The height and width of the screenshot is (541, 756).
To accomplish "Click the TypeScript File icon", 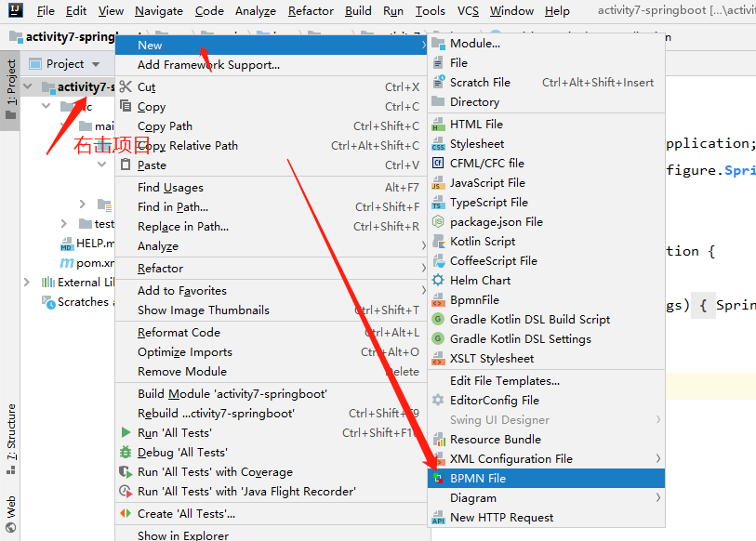I will 438,203.
